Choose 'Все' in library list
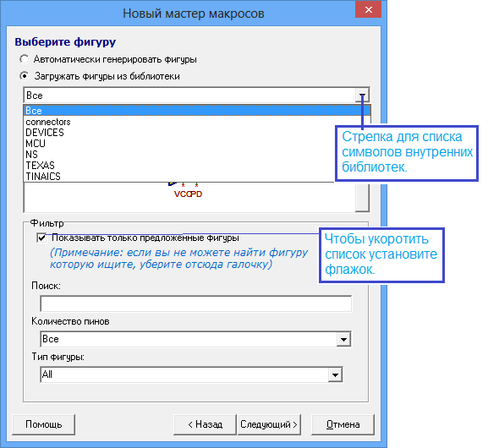The image size is (488, 448). 197,111
